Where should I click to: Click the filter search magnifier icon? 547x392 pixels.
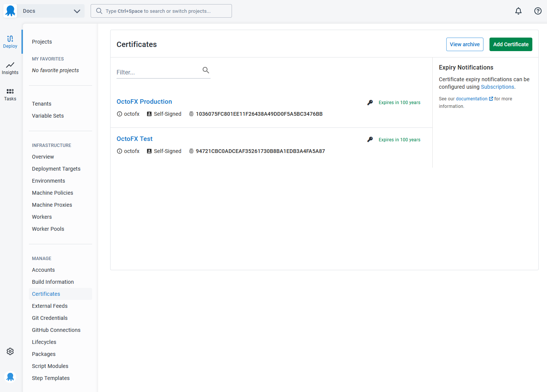206,70
